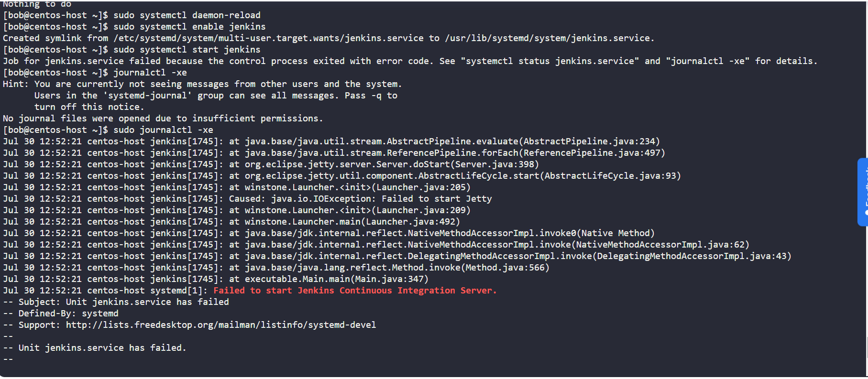
Task: Click the 'sudo systemctl daemon-reload' command line
Action: pos(187,15)
